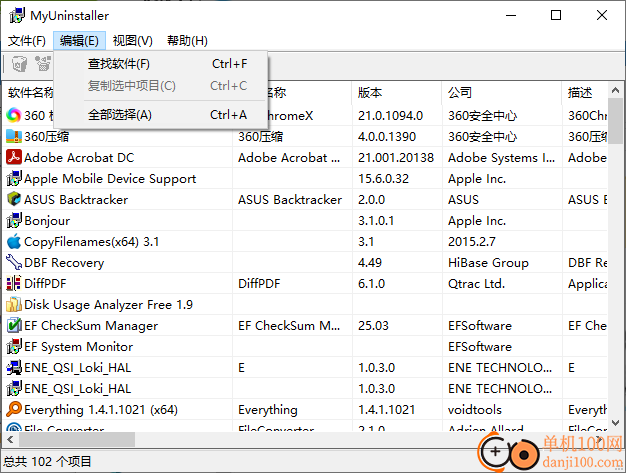Sort by the 公司 column header
This screenshot has height=473, width=626.
coord(501,93)
